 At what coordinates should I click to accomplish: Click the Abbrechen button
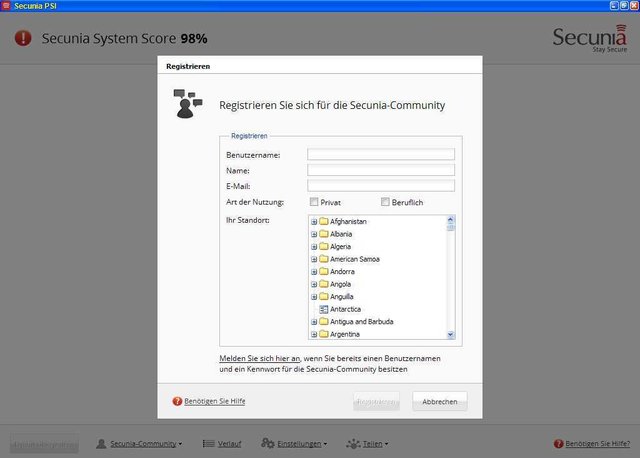[x=440, y=402]
